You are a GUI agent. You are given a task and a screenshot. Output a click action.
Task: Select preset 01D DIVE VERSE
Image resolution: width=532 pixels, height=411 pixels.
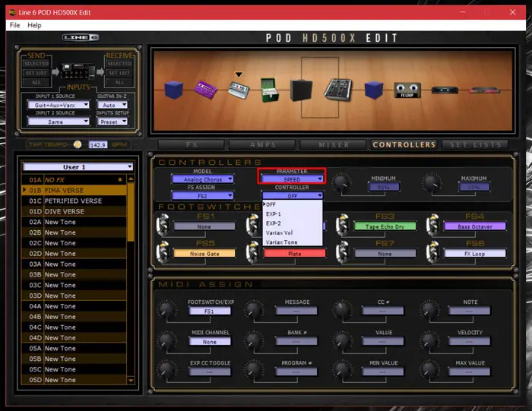tap(74, 211)
